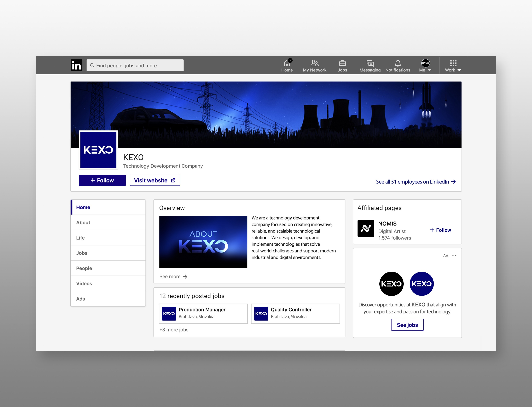Follow the KEXO company page
Screen dimensions: 532x407
pos(102,180)
